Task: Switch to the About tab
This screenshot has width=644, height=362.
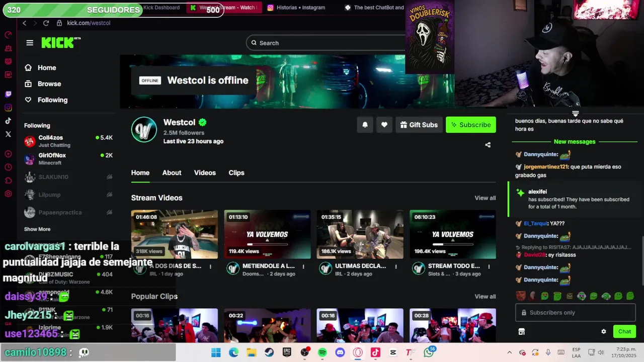Action: click(x=172, y=173)
